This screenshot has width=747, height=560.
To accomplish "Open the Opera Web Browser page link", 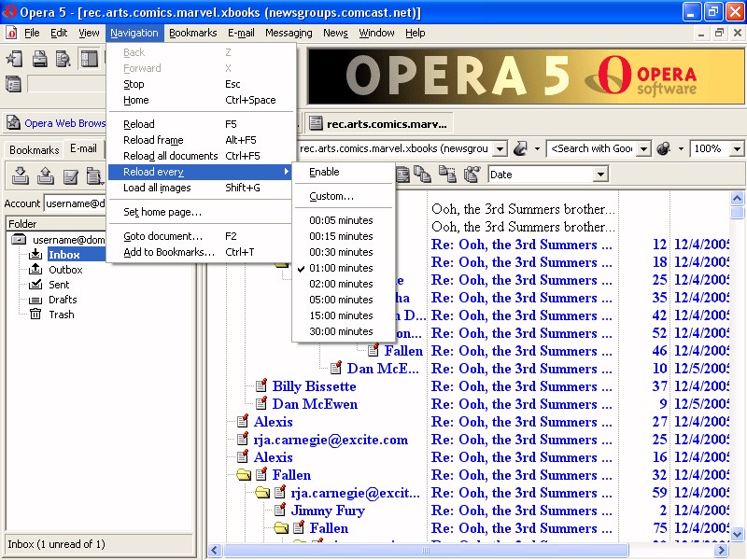I will 64,123.
